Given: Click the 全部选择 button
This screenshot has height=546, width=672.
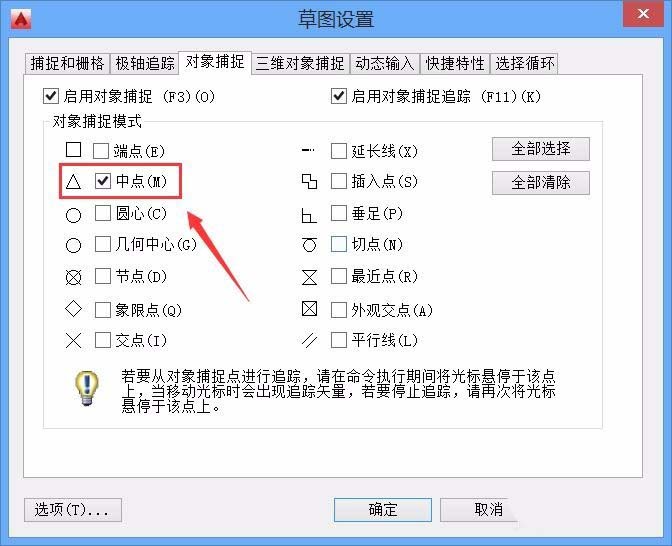Looking at the screenshot, I should 540,149.
